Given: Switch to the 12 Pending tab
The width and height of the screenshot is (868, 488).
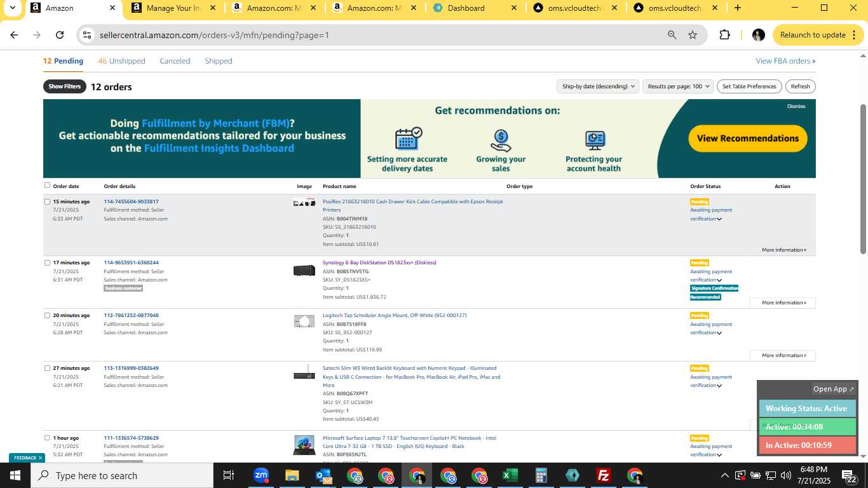Looking at the screenshot, I should [x=63, y=61].
